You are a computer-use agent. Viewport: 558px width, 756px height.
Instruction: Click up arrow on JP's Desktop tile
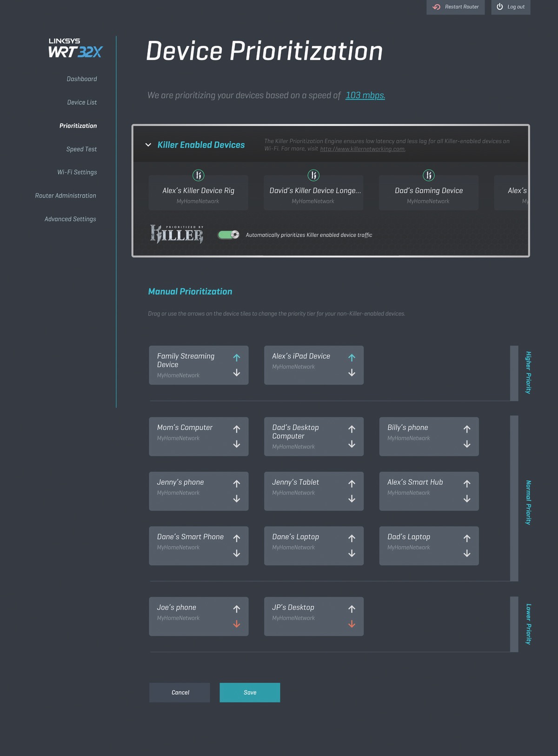tap(352, 609)
